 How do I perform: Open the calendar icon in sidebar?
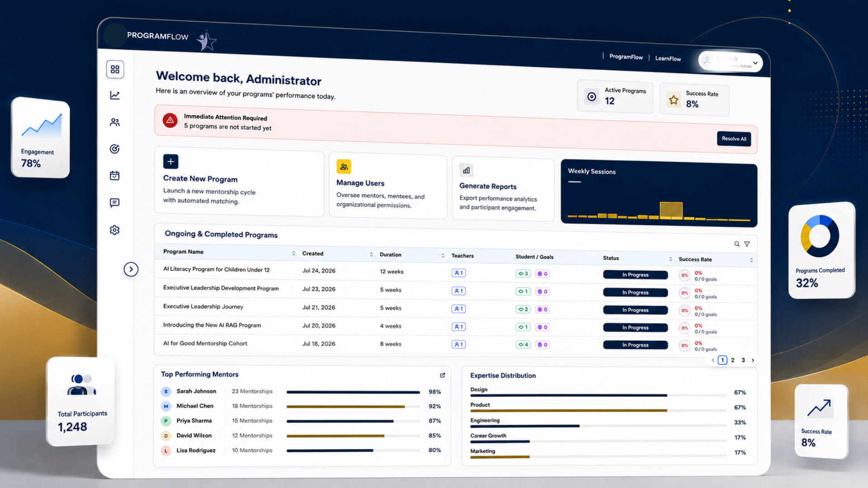point(115,175)
